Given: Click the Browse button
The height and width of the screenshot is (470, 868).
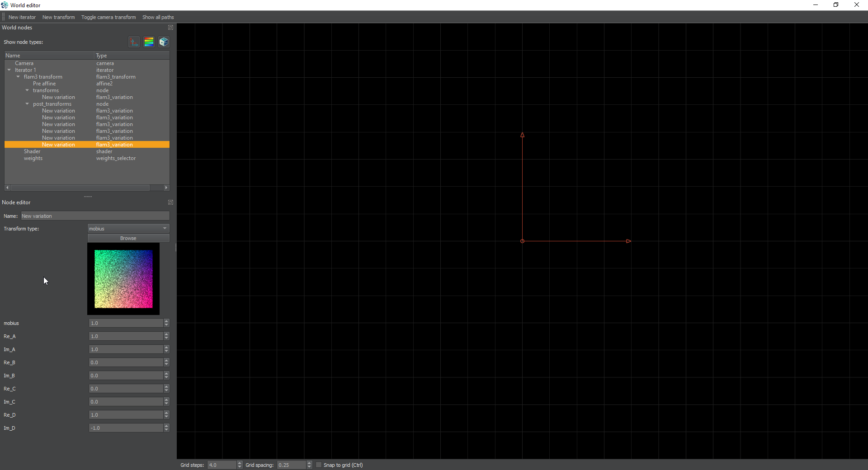Looking at the screenshot, I should 128,238.
